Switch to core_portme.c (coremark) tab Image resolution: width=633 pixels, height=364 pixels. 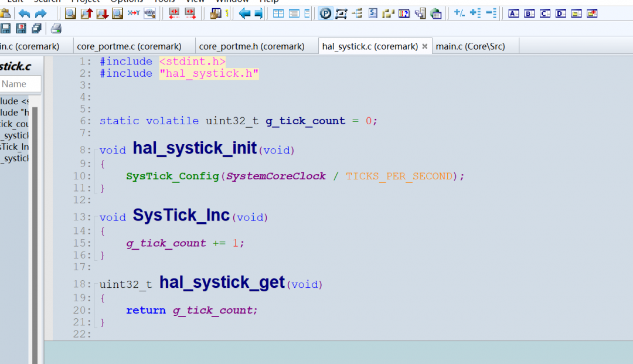[x=129, y=46]
